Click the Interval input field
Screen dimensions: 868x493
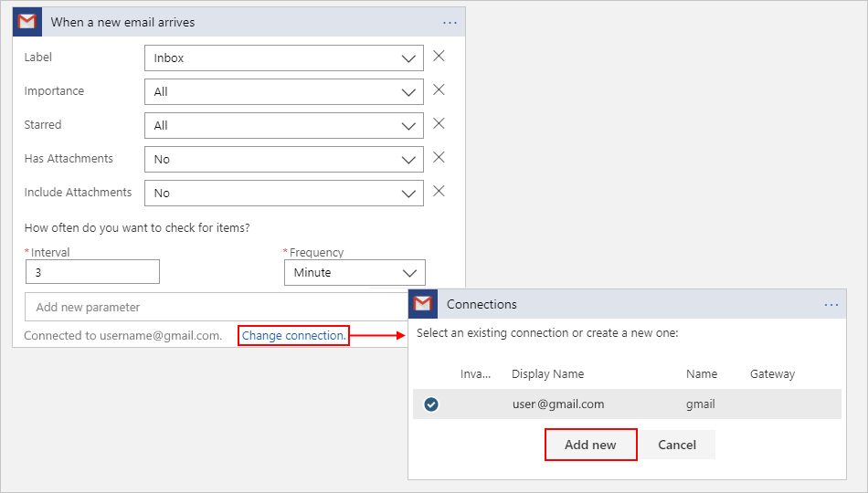pyautogui.click(x=92, y=272)
